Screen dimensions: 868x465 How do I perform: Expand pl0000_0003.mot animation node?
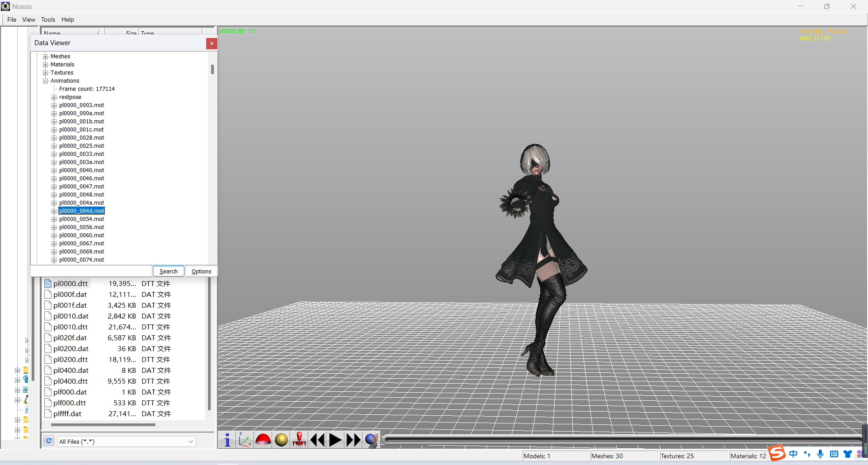click(x=54, y=105)
